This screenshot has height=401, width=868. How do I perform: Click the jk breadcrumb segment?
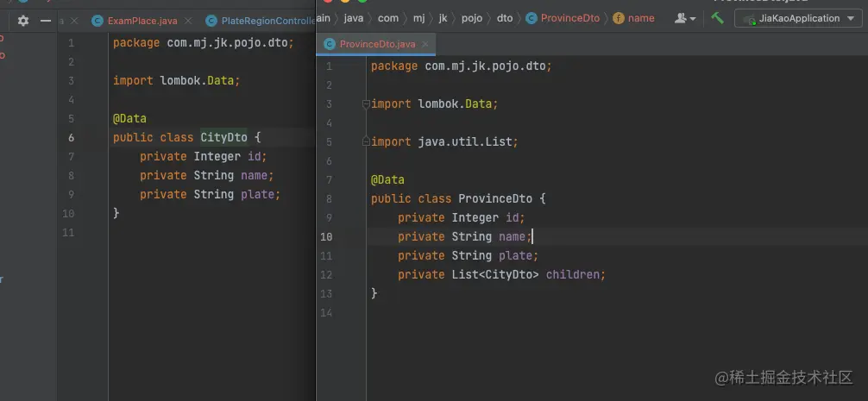[x=443, y=18]
